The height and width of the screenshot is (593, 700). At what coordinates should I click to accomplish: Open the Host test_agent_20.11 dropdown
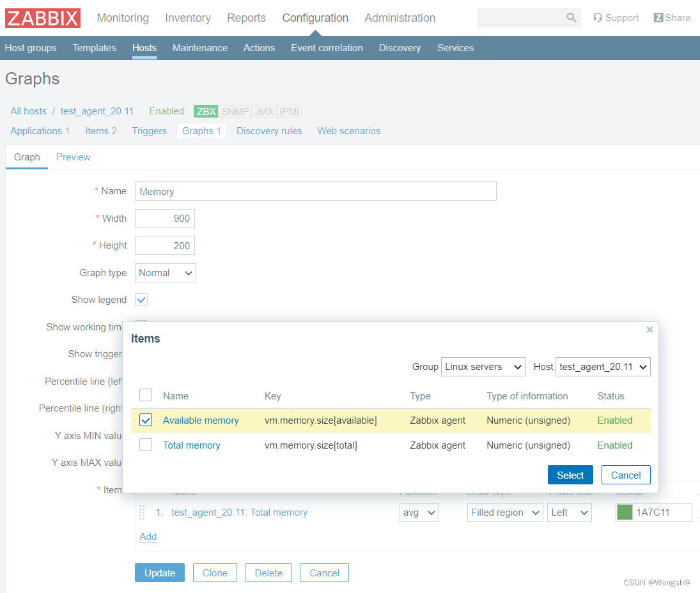point(603,367)
